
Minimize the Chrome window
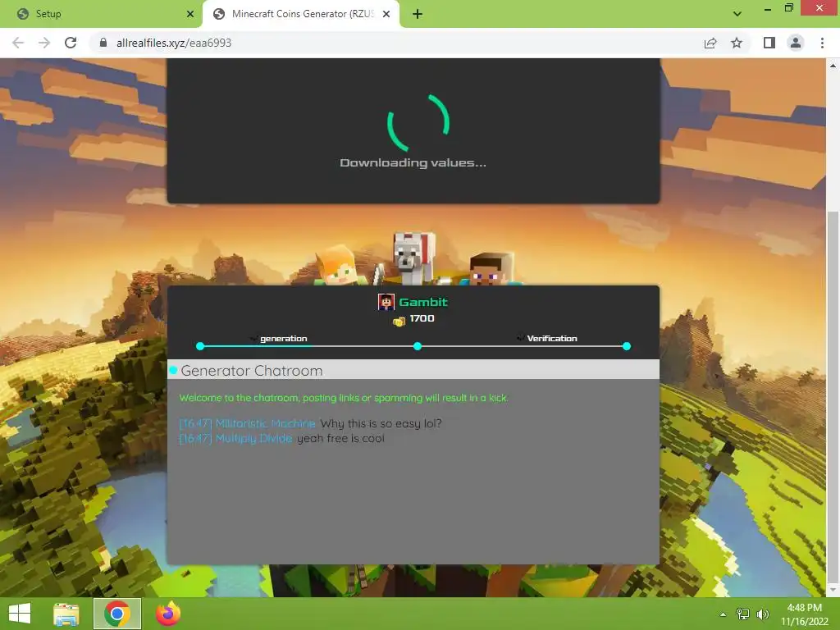pos(767,8)
